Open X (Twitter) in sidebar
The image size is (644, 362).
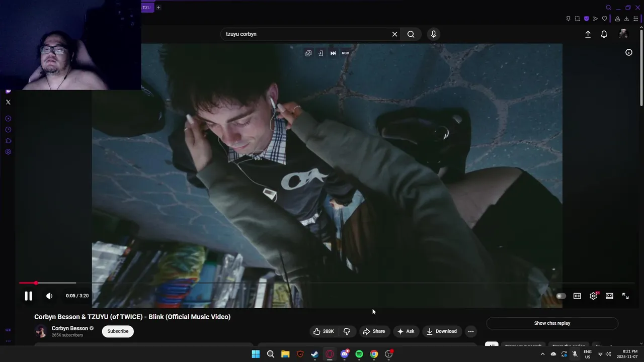click(x=8, y=102)
